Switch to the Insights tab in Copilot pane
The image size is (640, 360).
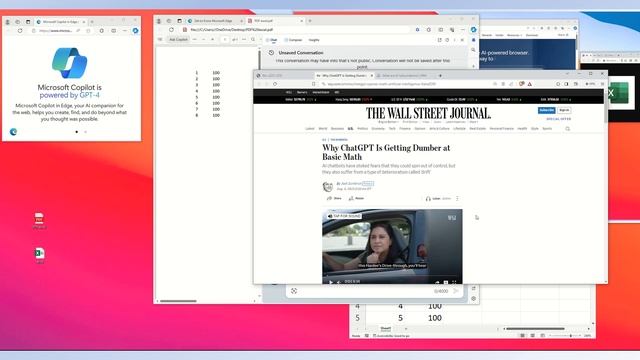[314, 40]
